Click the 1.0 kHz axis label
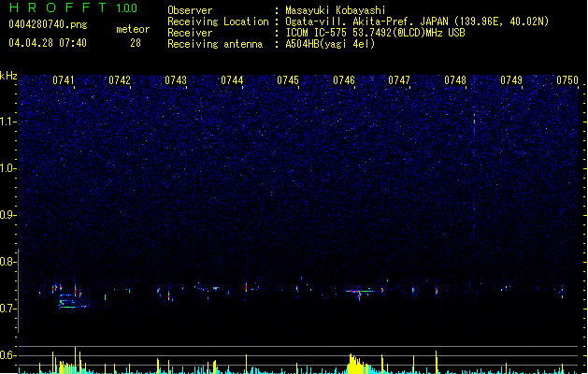Viewport: 588px width, 374px height. 7,168
